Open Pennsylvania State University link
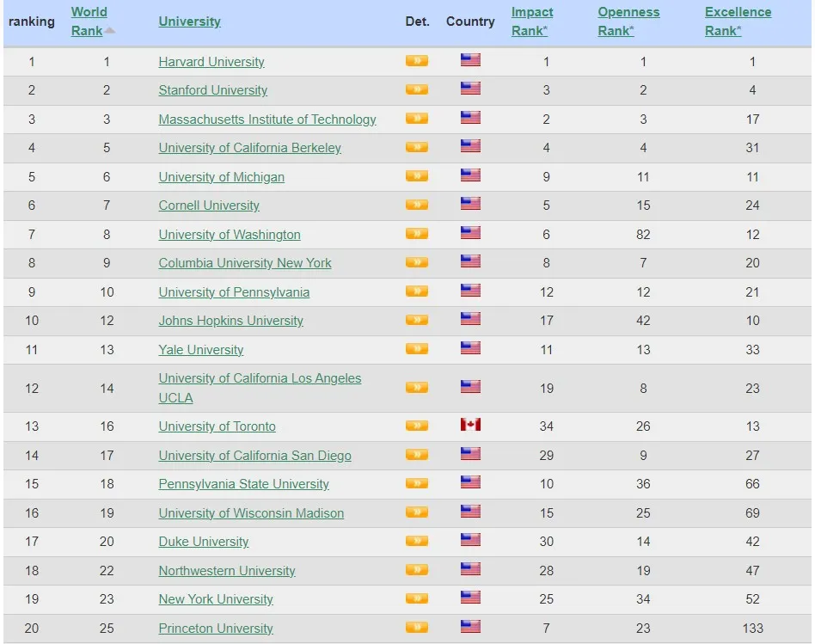Image resolution: width=815 pixels, height=644 pixels. (x=244, y=484)
